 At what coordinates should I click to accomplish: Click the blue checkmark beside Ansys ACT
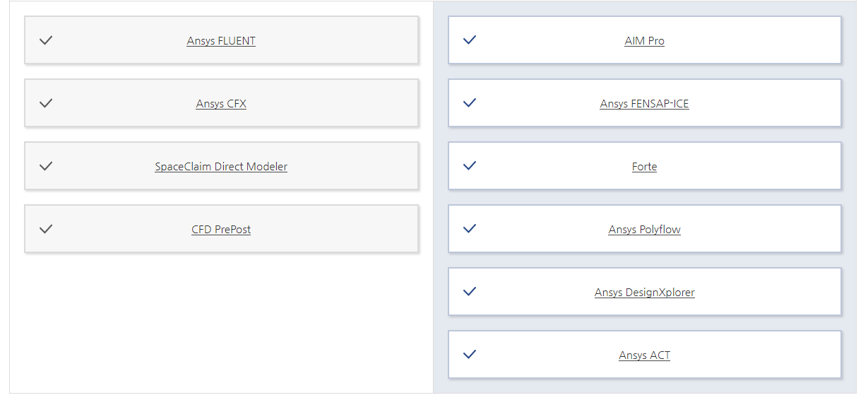[x=470, y=354]
